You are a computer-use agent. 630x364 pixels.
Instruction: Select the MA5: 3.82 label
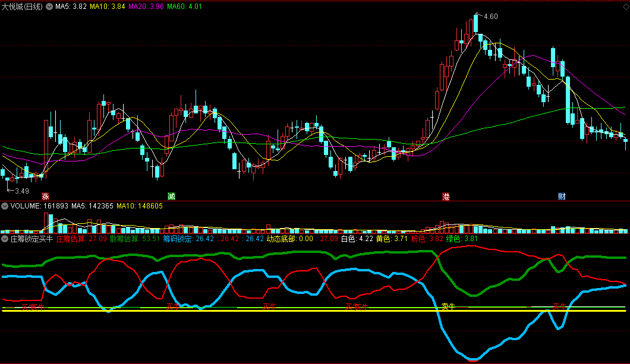[x=71, y=7]
